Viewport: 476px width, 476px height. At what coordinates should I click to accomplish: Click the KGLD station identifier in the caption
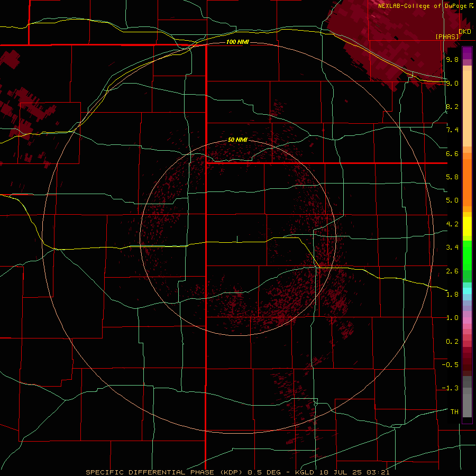305,472
